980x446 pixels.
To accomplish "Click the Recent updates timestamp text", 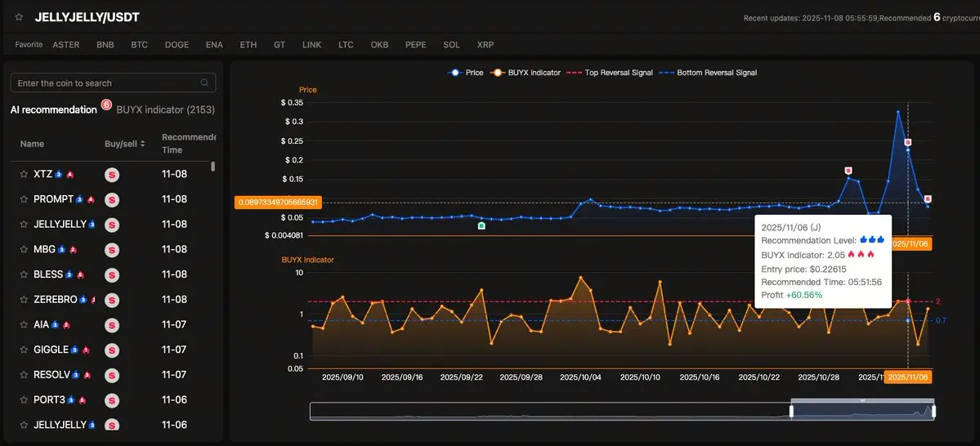I will coord(812,18).
